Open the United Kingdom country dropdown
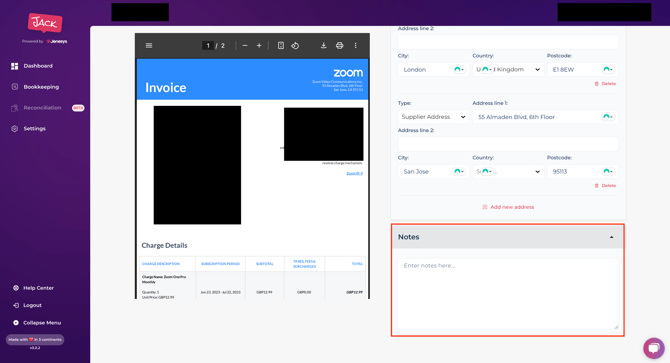The width and height of the screenshot is (670, 363). pyautogui.click(x=508, y=70)
